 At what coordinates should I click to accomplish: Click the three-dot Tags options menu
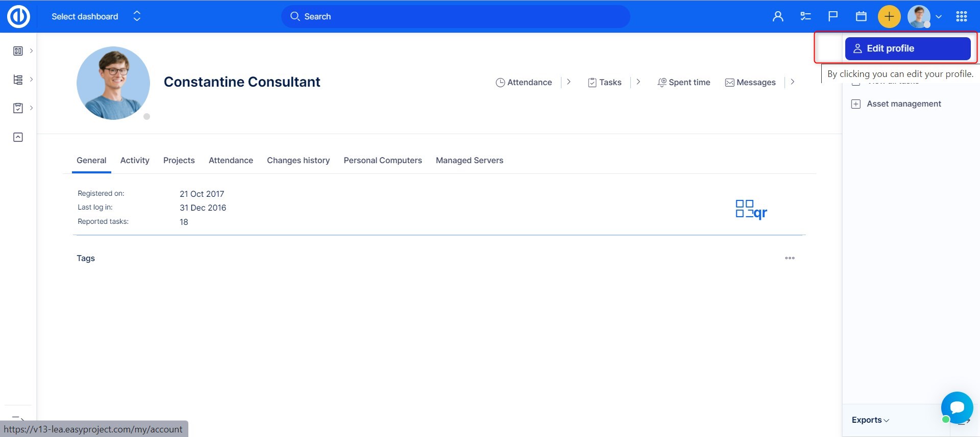click(790, 258)
